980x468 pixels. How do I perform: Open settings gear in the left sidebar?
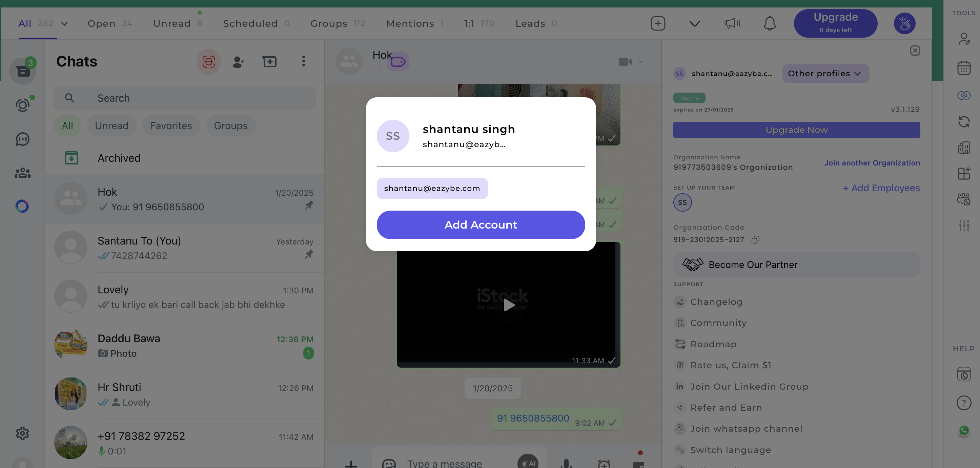(x=22, y=433)
